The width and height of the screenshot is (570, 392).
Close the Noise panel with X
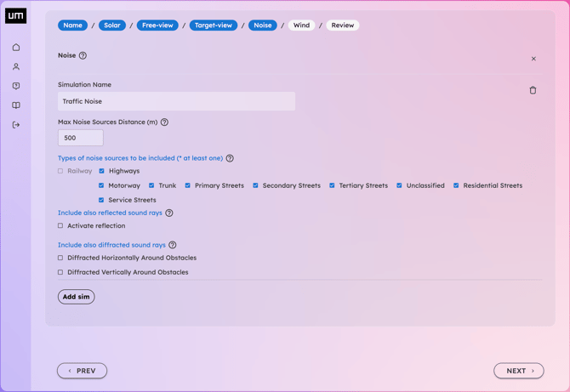coord(533,60)
